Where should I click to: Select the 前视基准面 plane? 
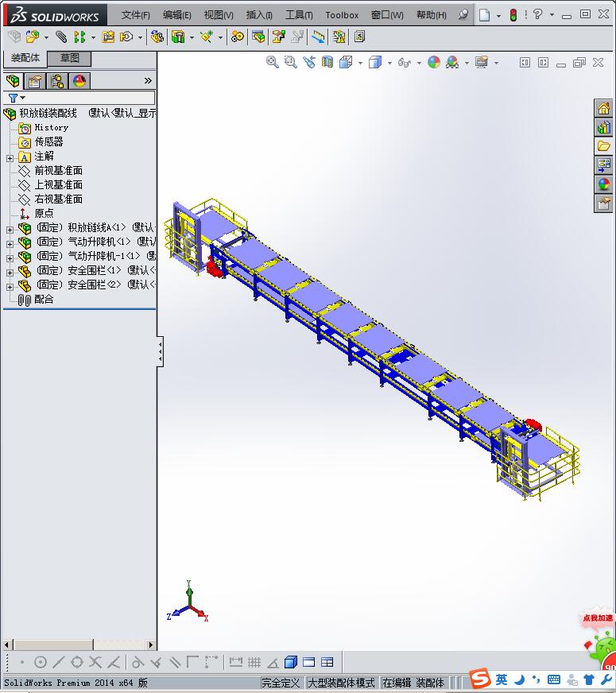pos(58,171)
